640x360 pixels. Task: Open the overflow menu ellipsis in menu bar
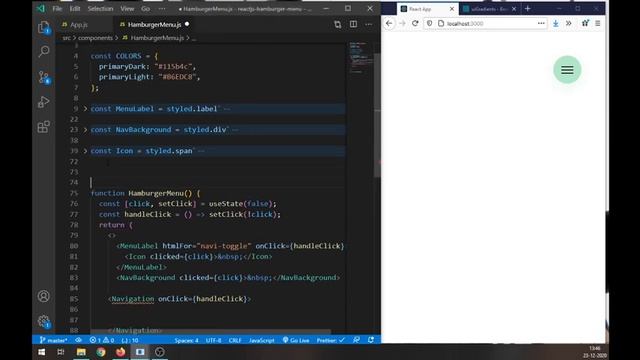(x=162, y=9)
